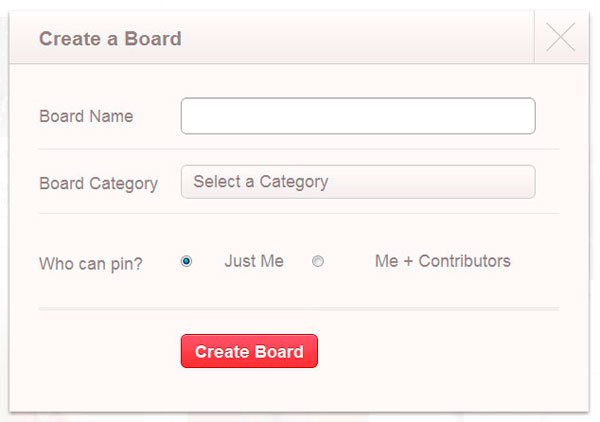Click the Select a Category placeholder text
The width and height of the screenshot is (600, 422).
260,182
